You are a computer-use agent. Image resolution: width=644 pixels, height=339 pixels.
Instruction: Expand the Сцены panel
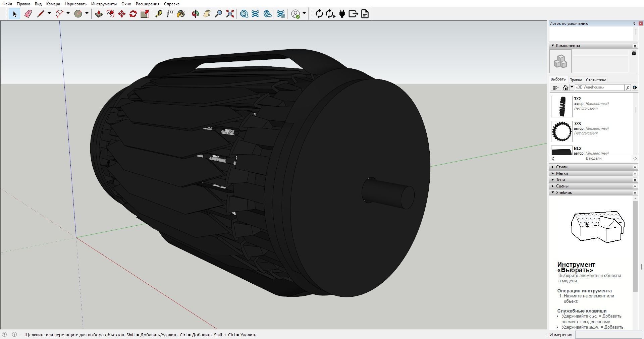tap(553, 186)
